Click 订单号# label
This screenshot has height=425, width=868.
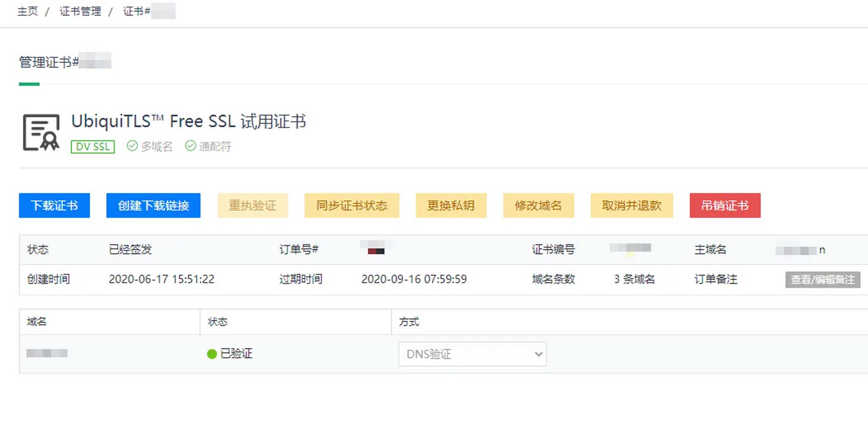(x=299, y=250)
